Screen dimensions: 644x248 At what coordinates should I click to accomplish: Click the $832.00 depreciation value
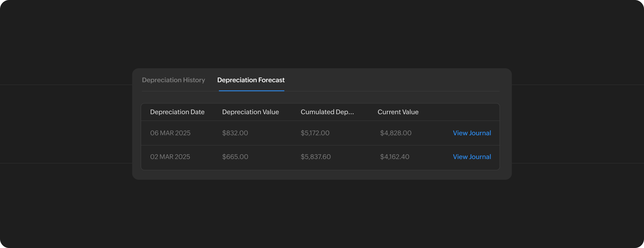pos(235,133)
